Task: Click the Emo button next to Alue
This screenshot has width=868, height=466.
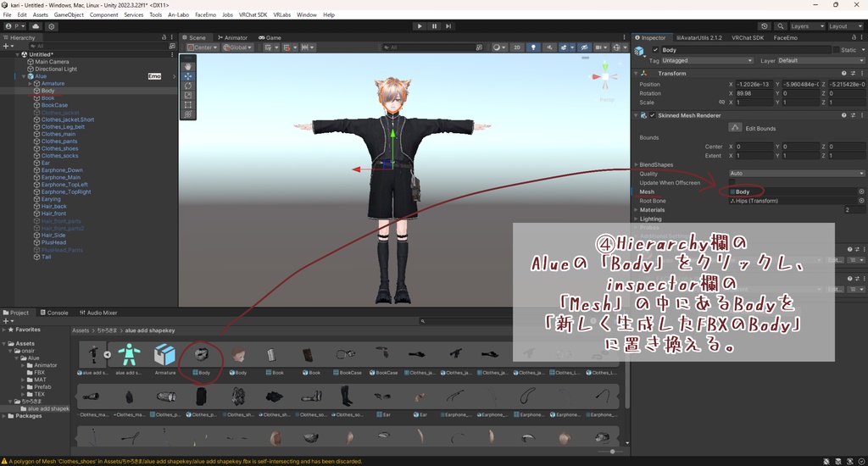Action: pyautogui.click(x=154, y=76)
